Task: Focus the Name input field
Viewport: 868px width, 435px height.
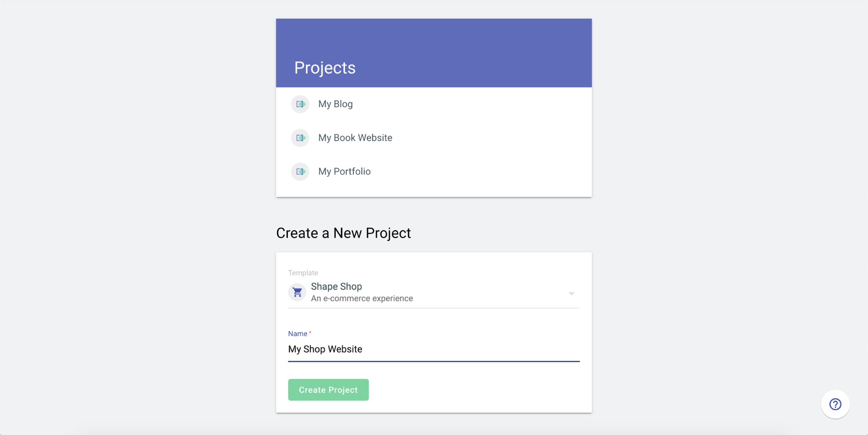Action: (x=434, y=349)
